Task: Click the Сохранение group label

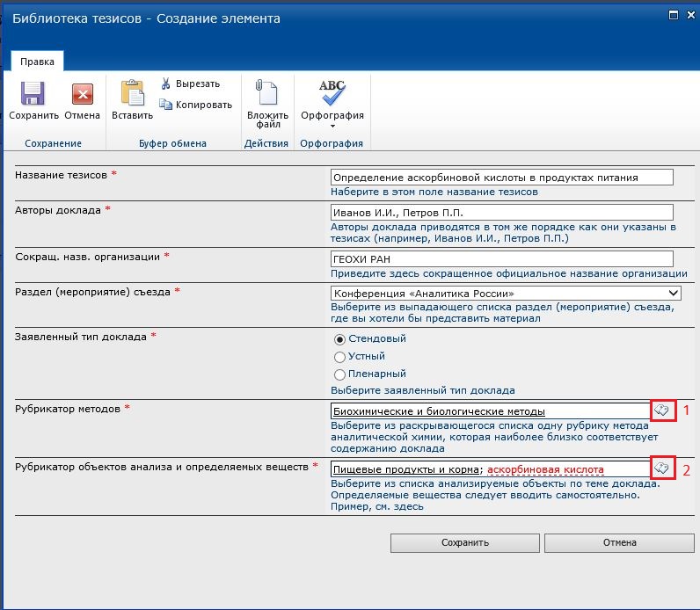Action: click(53, 143)
